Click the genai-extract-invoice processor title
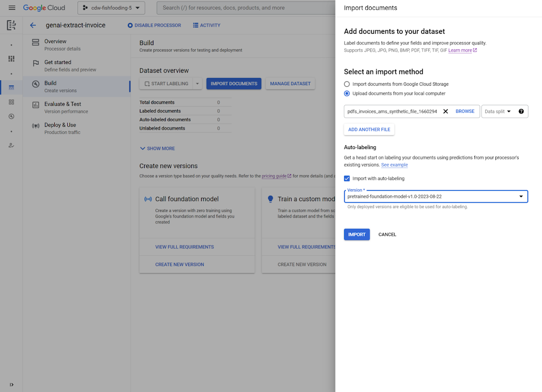The width and height of the screenshot is (542, 392). pyautogui.click(x=75, y=25)
